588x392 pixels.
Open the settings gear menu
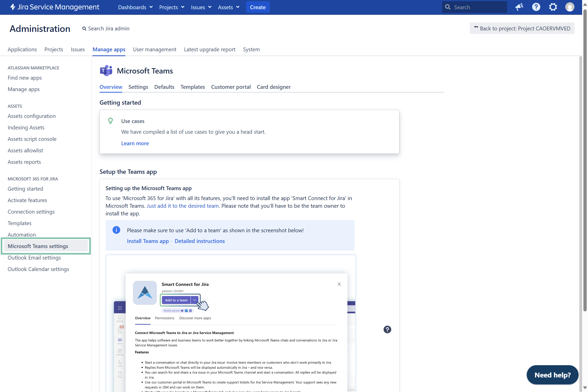[x=553, y=7]
